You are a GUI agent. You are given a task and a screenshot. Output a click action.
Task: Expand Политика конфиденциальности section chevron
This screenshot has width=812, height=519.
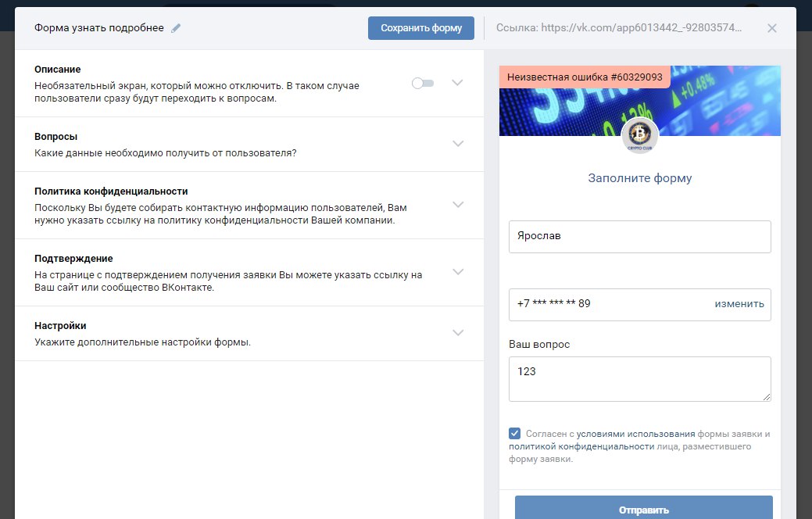click(x=458, y=205)
